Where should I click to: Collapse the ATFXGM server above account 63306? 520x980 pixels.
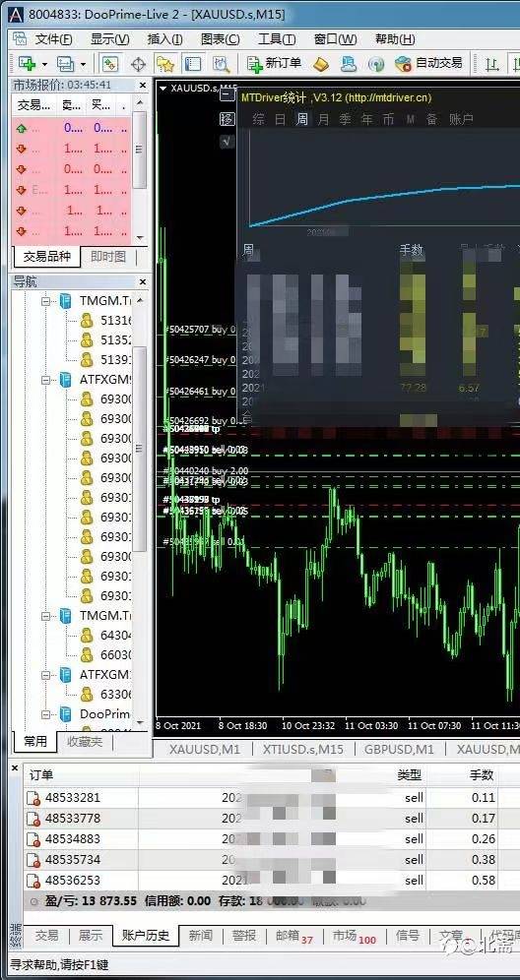(45, 675)
